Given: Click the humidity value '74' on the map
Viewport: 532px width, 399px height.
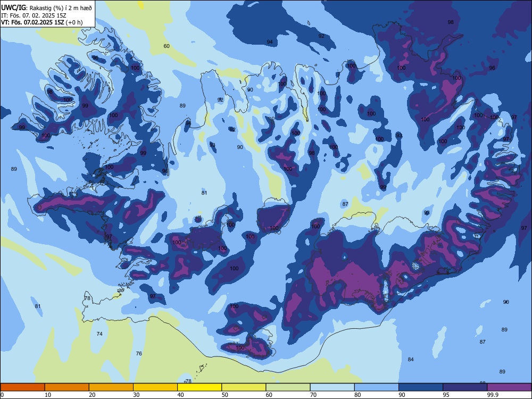Looking at the screenshot, I should click(99, 334).
